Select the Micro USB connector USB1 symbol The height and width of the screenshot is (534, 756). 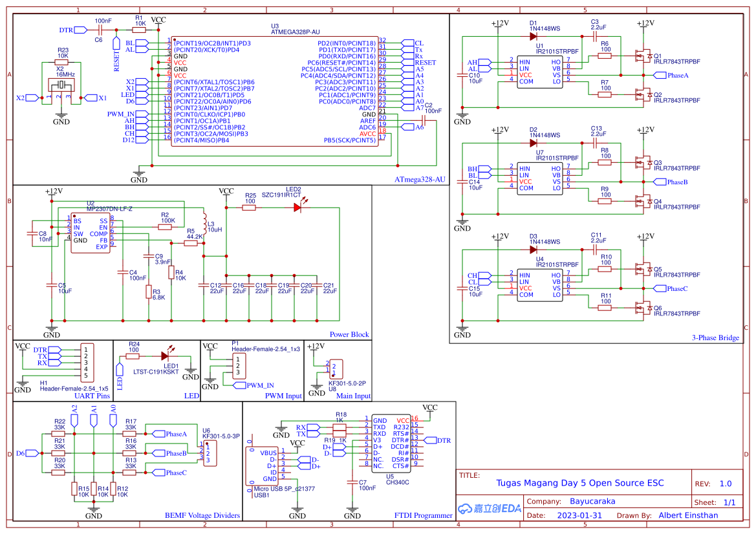click(261, 465)
